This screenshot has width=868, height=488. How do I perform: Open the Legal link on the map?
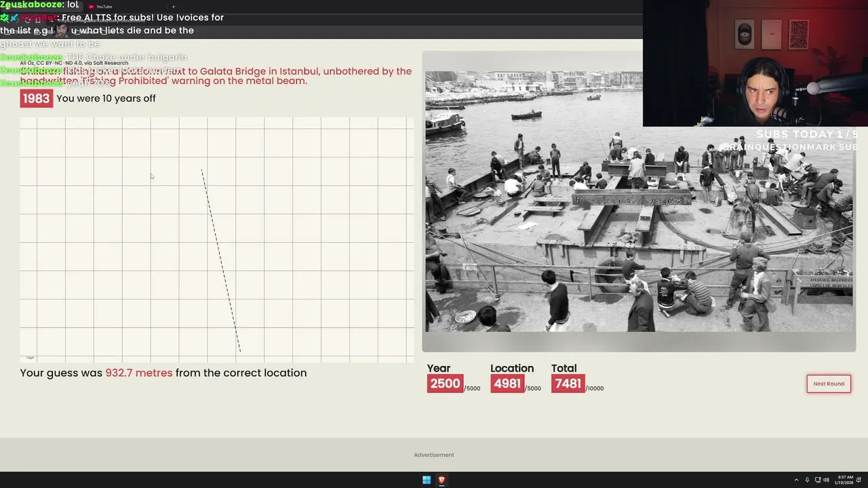(x=30, y=357)
